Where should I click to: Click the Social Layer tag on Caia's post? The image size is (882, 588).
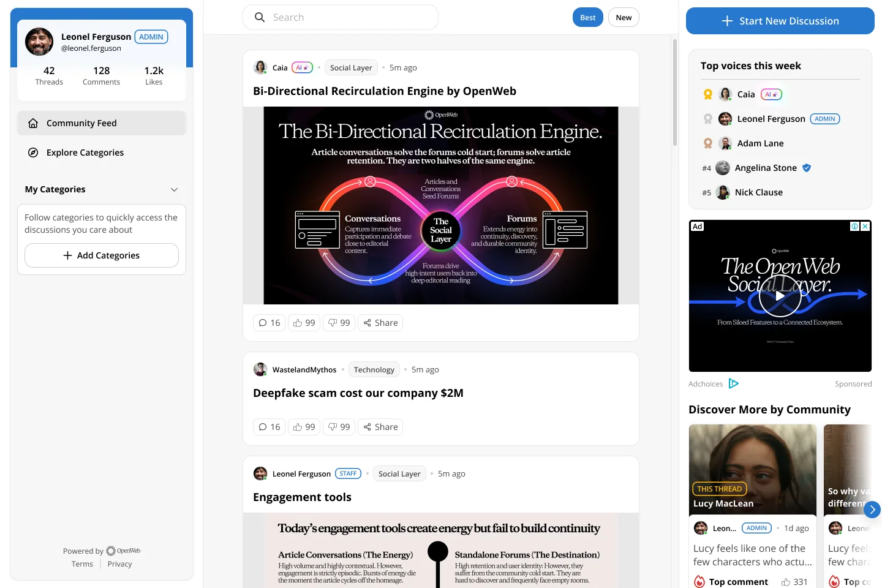[x=351, y=67]
